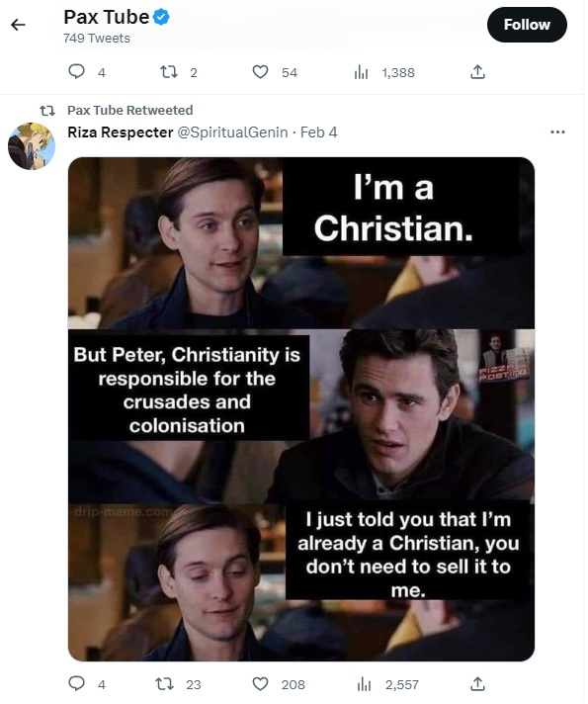This screenshot has height=704, width=588.
Task: Reply to the top tweet with 4 replies
Action: (77, 72)
